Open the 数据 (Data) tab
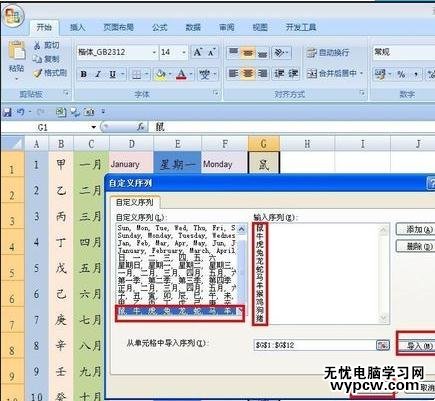Screen dimensions: 435x401 coord(193,28)
